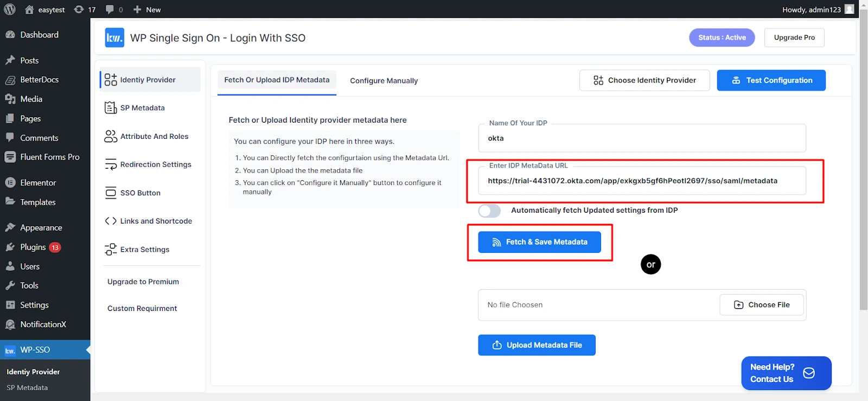Click the plus New content icon
Viewport: 868px width, 401px height.
[x=137, y=9]
